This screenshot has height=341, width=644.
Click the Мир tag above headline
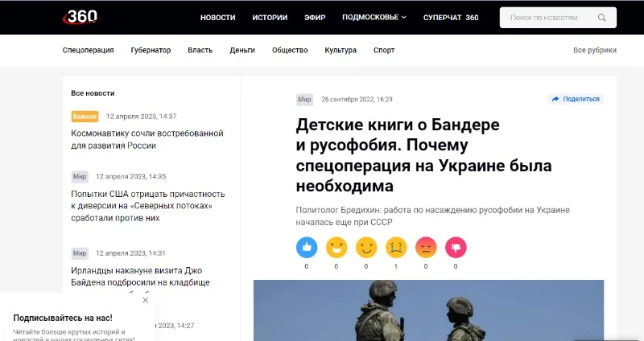click(x=304, y=99)
